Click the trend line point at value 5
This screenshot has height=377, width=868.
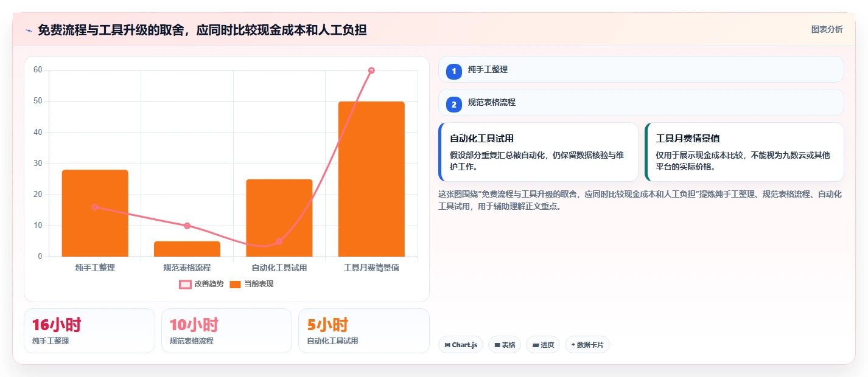[279, 241]
